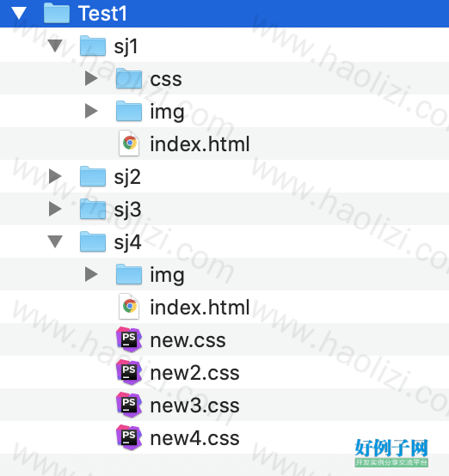This screenshot has width=449, height=476.
Task: Expand the sj2 folder disclosure triangle
Action: 55,176
